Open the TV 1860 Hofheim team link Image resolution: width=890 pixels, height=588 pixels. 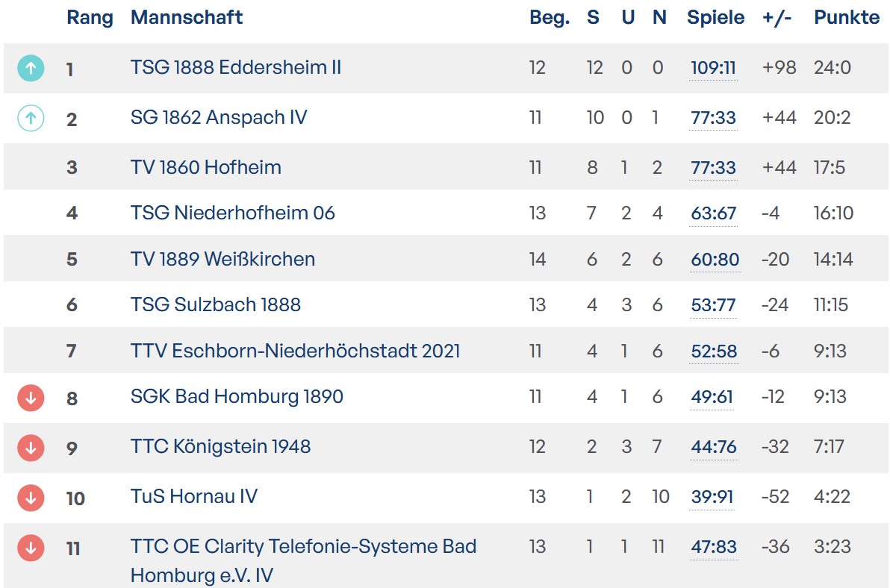coord(206,167)
